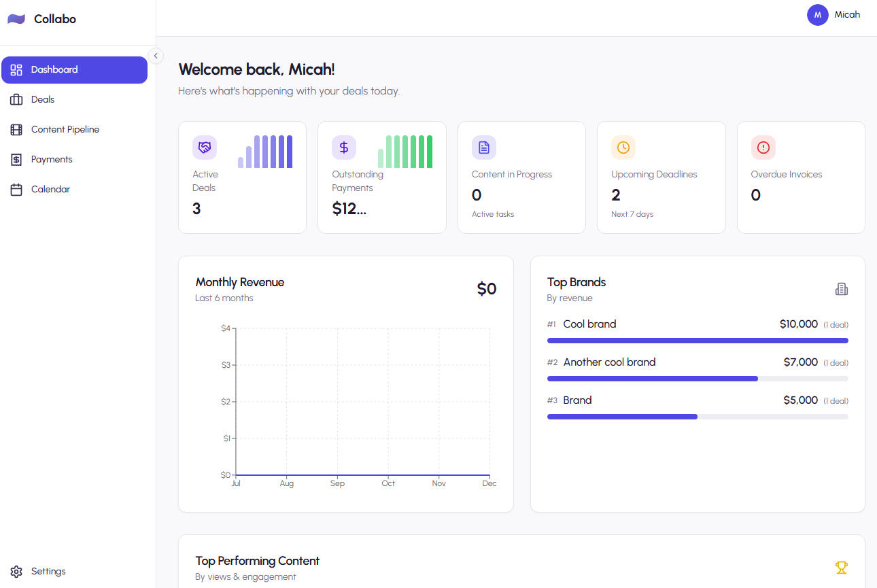
Task: Open the Micah profile name menu
Action: pyautogui.click(x=847, y=14)
